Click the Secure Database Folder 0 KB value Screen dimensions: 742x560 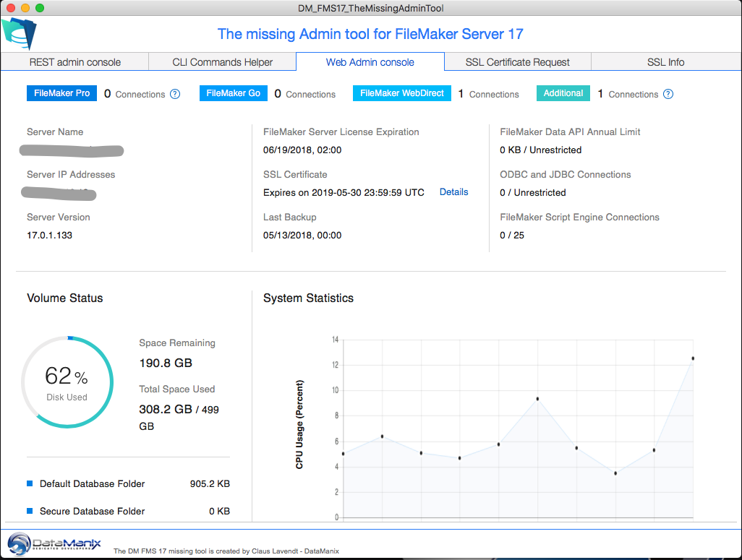220,511
